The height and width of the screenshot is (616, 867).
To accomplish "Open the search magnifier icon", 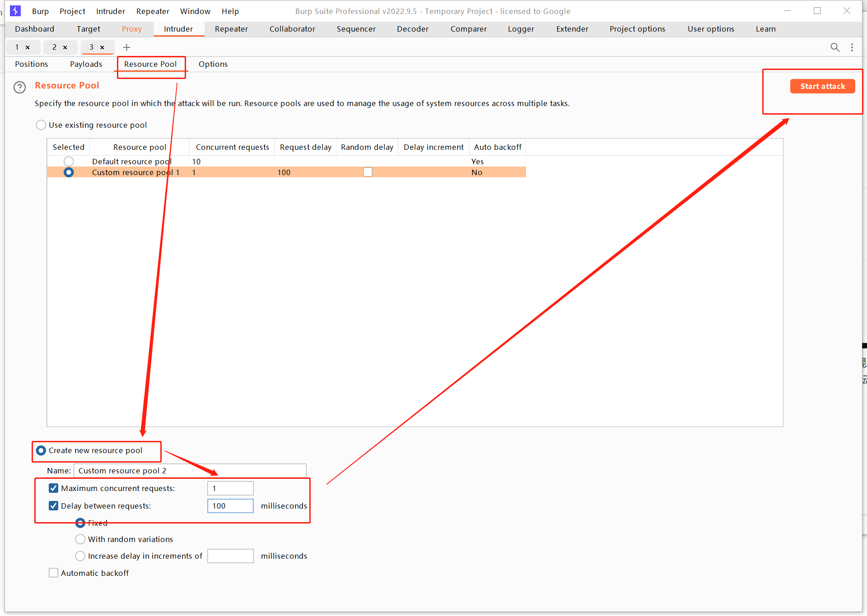I will (x=835, y=47).
